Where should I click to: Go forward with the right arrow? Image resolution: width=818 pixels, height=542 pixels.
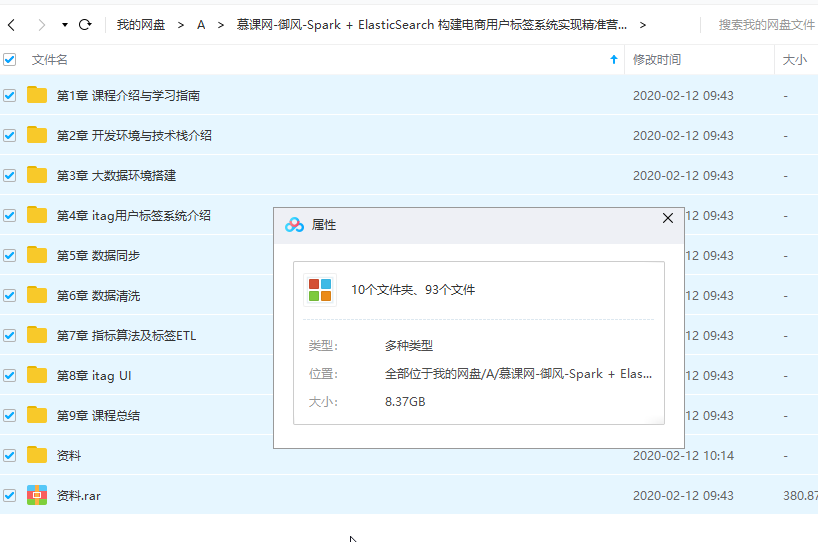click(x=42, y=25)
